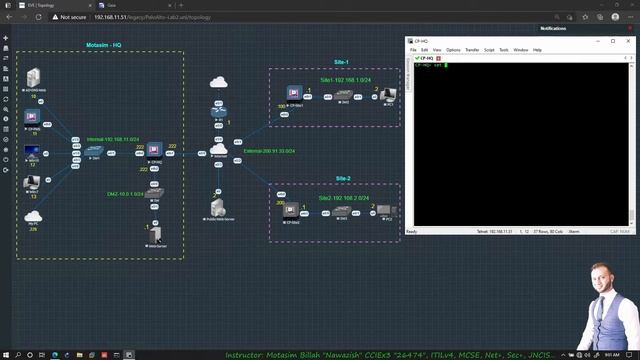Select the Win7 PC node

pos(32,182)
